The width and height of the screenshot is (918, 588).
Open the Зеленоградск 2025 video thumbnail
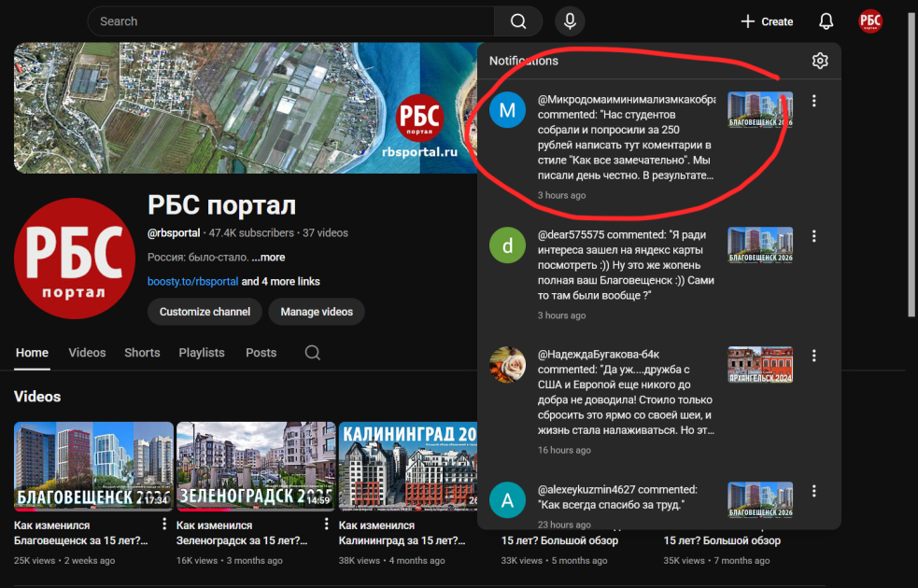click(257, 467)
